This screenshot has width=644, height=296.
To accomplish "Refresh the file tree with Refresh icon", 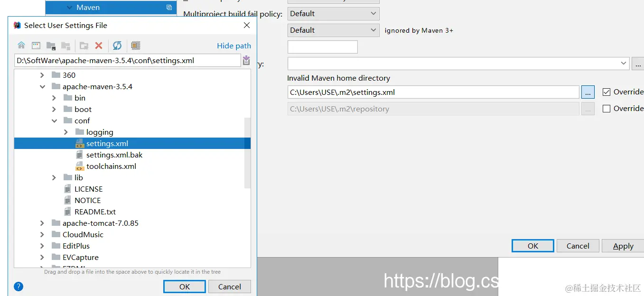I will 117,46.
